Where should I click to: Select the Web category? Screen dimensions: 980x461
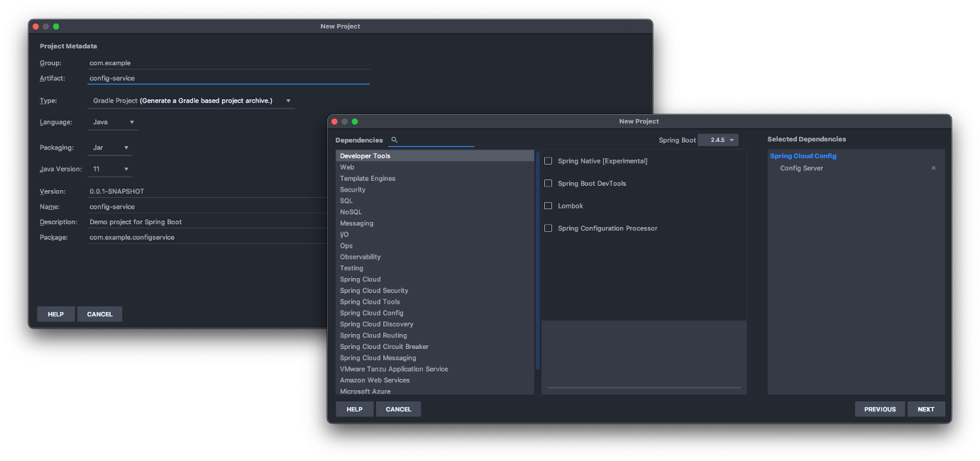coord(435,167)
